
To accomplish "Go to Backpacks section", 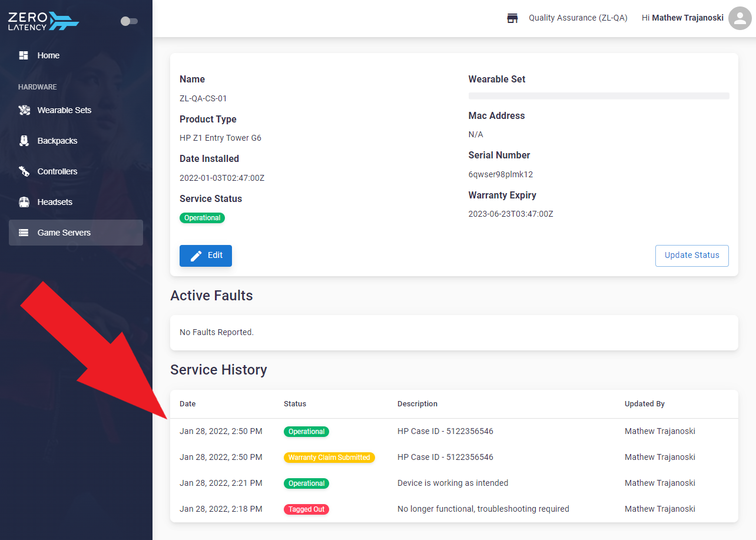I will pos(76,141).
